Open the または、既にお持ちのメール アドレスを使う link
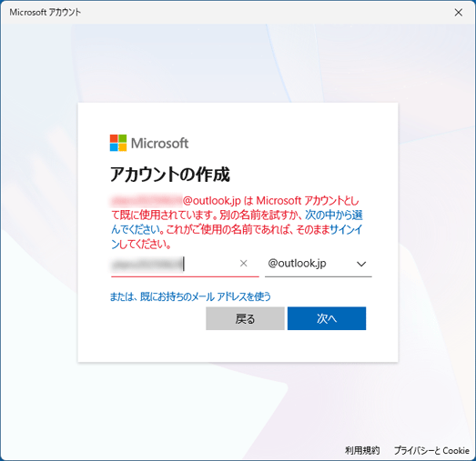The height and width of the screenshot is (461, 476). tap(190, 296)
